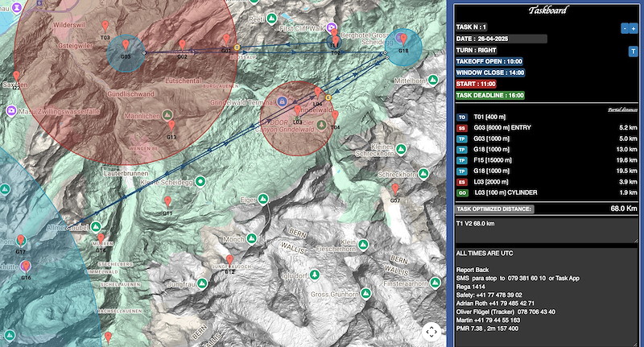Viewport: 644px width, 347px height.
Task: Click the Partial distances heading
Action: coord(622,109)
